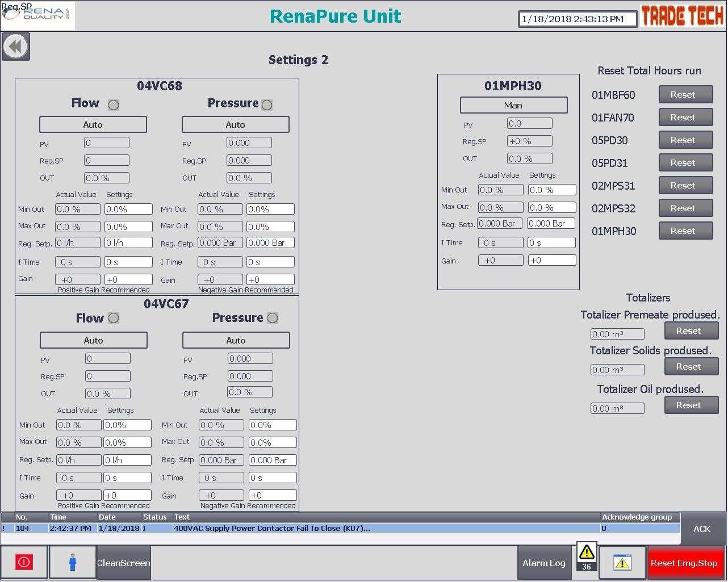
Task: Toggle the 04VC67 Pressure indicator light
Action: (x=273, y=318)
